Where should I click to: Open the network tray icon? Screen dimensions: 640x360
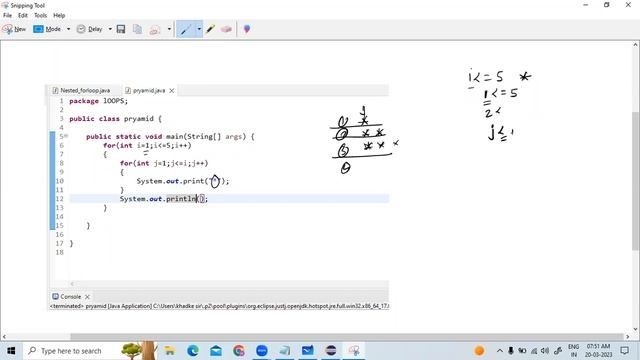tap(534, 351)
